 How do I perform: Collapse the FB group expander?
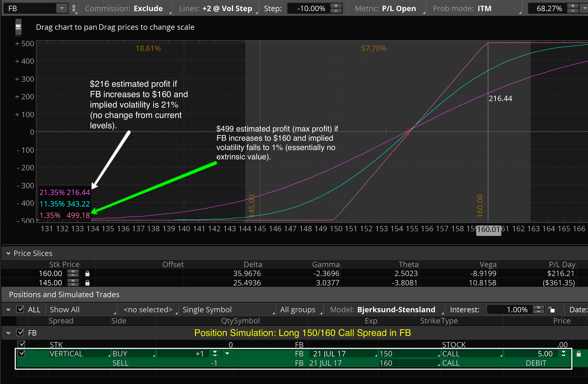click(x=8, y=333)
